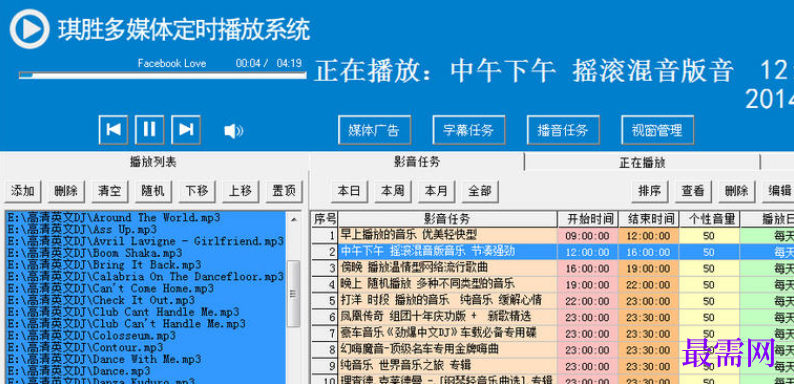Click the playlist vertical scrollbar thumb
This screenshot has width=794, height=384.
[294, 293]
